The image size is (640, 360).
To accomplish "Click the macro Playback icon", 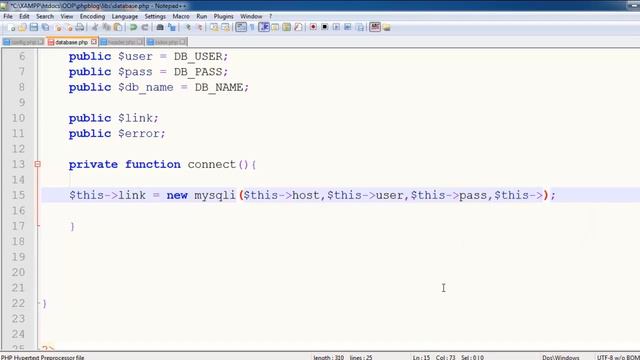I will 336,27.
